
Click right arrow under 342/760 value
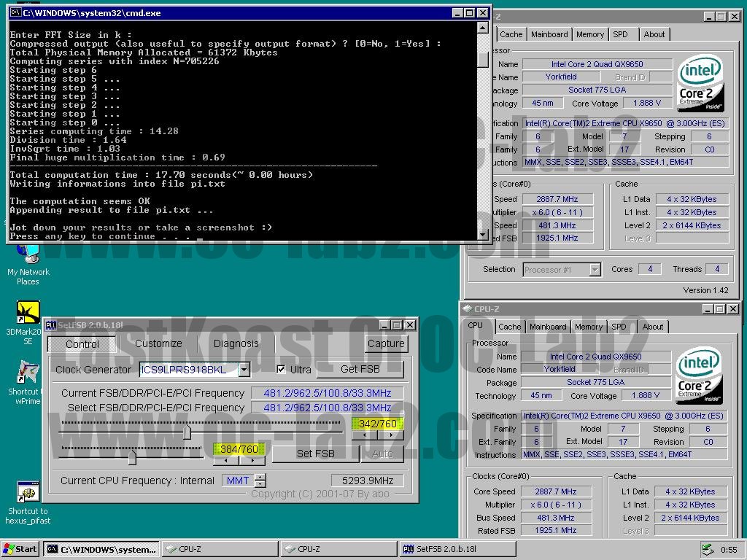(x=391, y=435)
